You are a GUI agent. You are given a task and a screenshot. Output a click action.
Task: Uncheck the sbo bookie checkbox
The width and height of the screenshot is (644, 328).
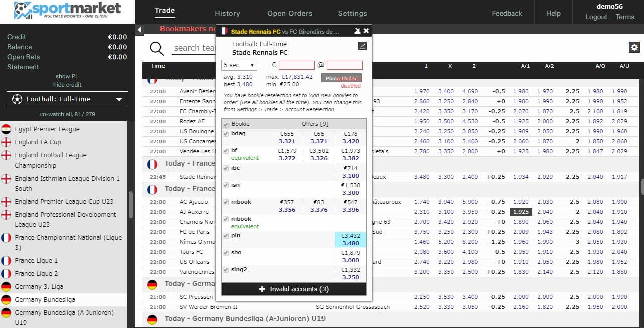[226, 253]
